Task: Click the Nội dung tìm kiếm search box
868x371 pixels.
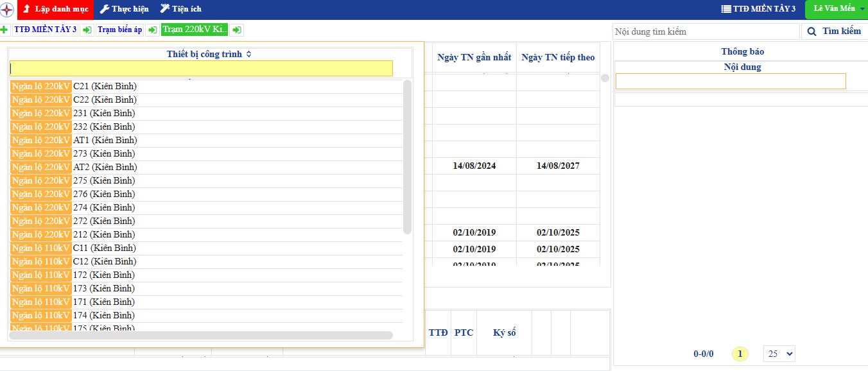Action: (706, 31)
